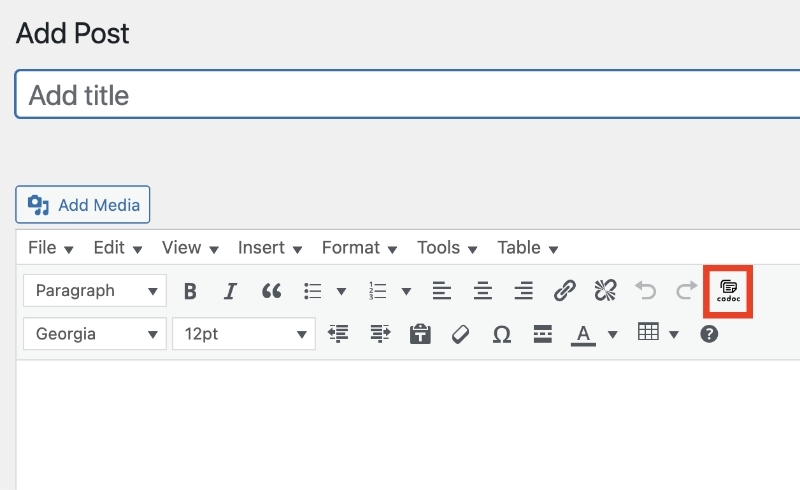
Task: Expand the 12pt font size dropdown
Action: pyautogui.click(x=244, y=334)
